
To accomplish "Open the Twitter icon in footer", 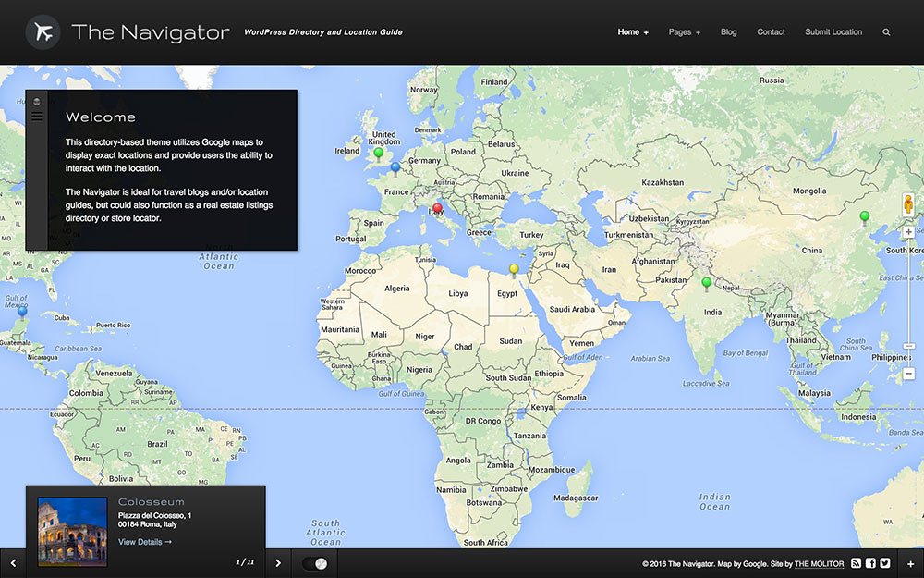I will 884,563.
